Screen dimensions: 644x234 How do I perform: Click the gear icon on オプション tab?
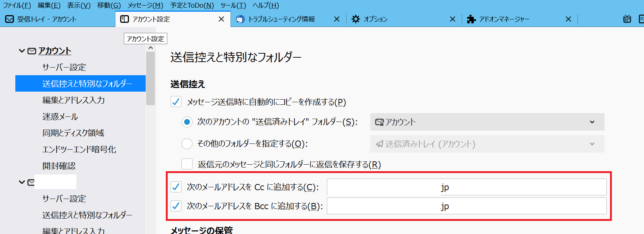pyautogui.click(x=355, y=19)
